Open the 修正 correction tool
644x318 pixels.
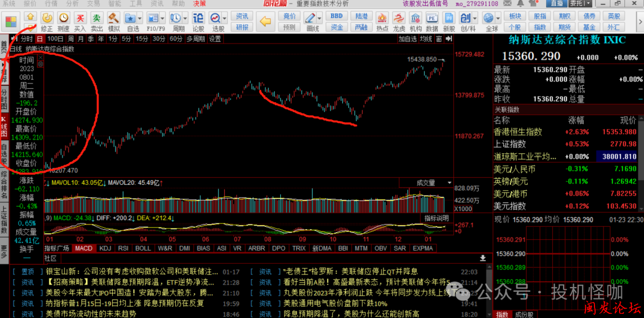tap(47, 21)
